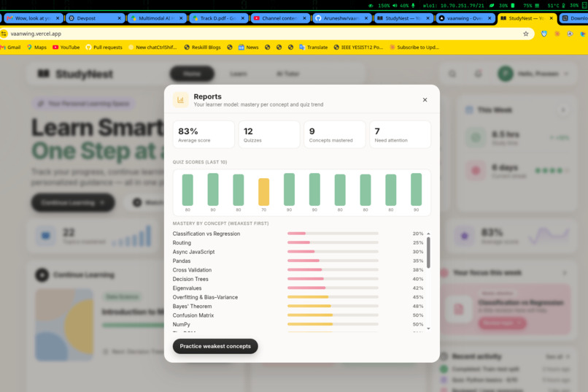The height and width of the screenshot is (392, 588).
Task: Click the Reports bar-chart icon in the dialog header
Action: (180, 100)
